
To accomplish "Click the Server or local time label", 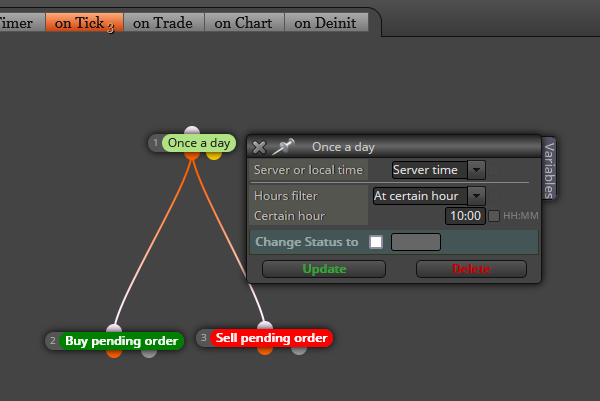I will pyautogui.click(x=308, y=170).
